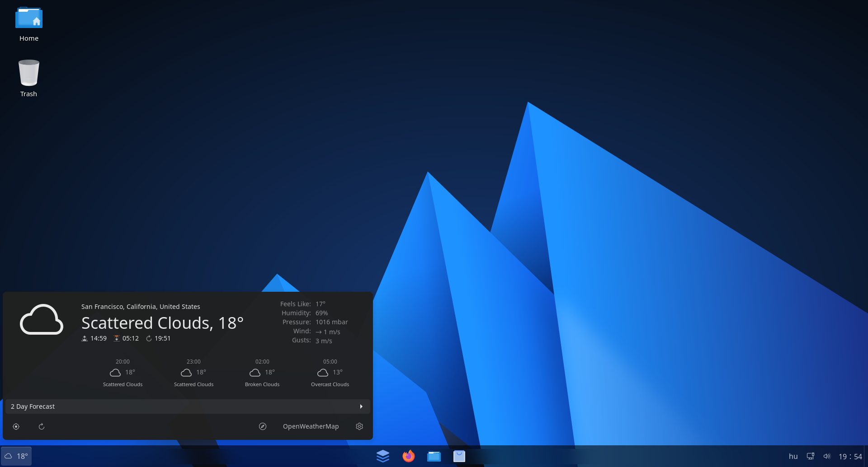This screenshot has width=868, height=467.
Task: Open the display configuration tray icon
Action: (811, 456)
